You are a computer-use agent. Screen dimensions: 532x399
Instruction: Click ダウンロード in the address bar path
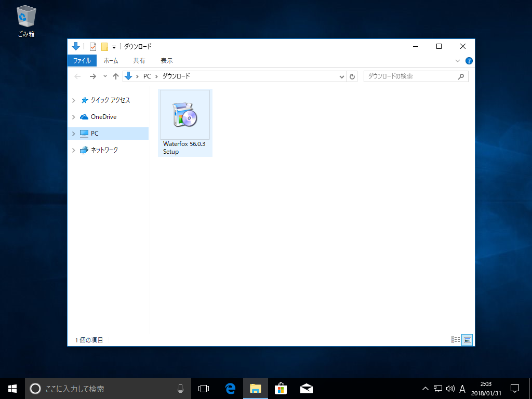tap(176, 76)
